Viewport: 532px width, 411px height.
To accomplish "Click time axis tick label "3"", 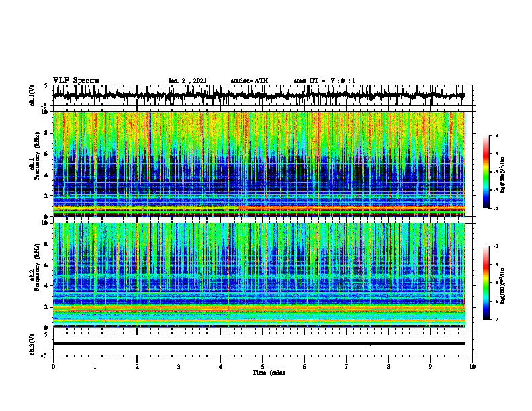I will 179,367.
